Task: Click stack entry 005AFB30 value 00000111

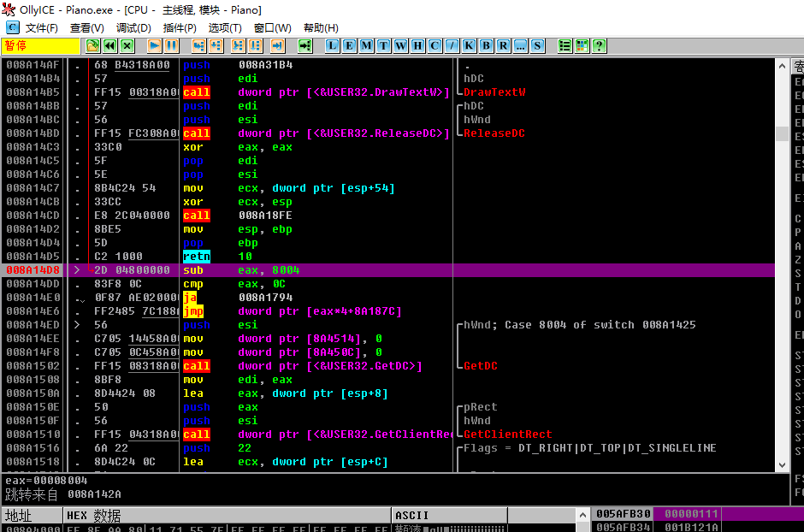Action: [x=692, y=513]
